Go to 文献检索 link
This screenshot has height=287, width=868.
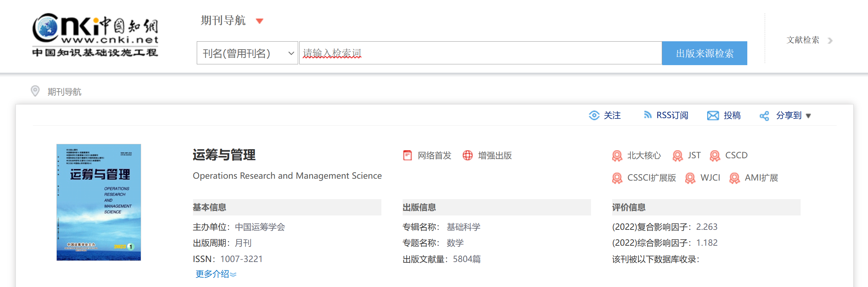click(803, 40)
